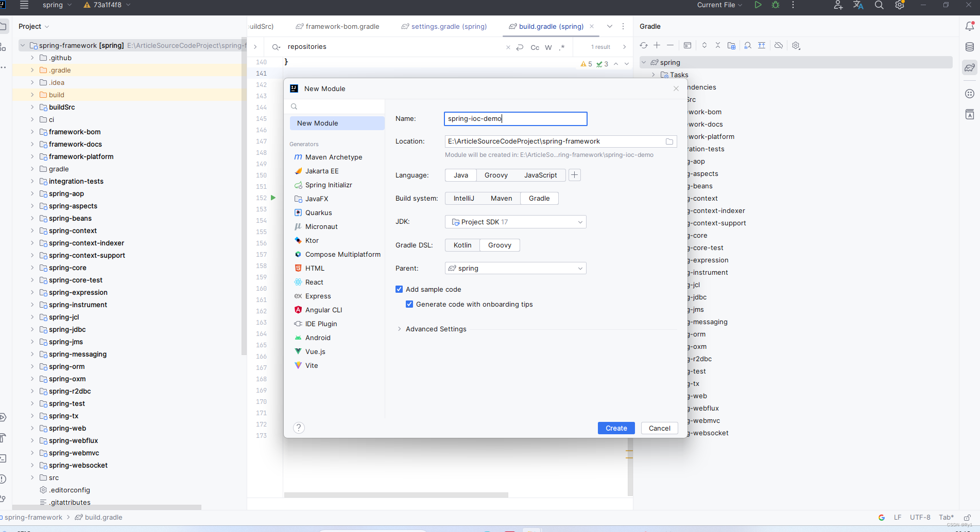The height and width of the screenshot is (532, 980).
Task: Select IntelliJ build system button
Action: click(463, 199)
